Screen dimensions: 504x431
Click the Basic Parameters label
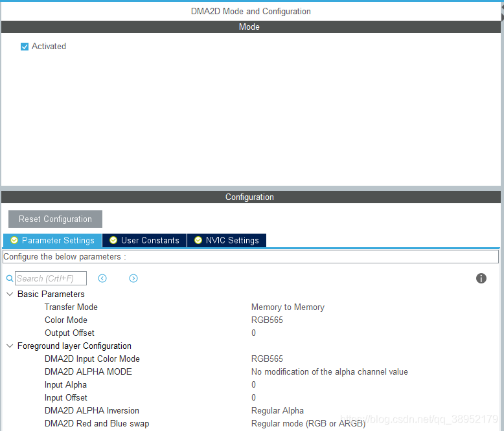tap(51, 294)
